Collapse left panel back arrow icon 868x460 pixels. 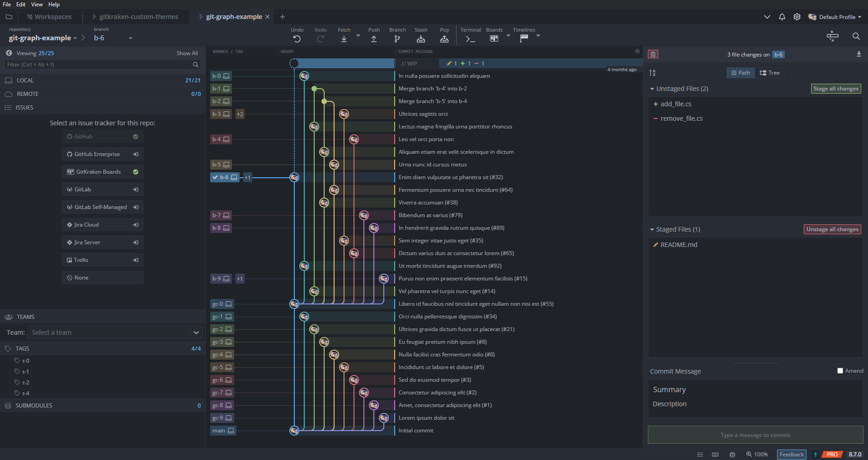click(9, 53)
